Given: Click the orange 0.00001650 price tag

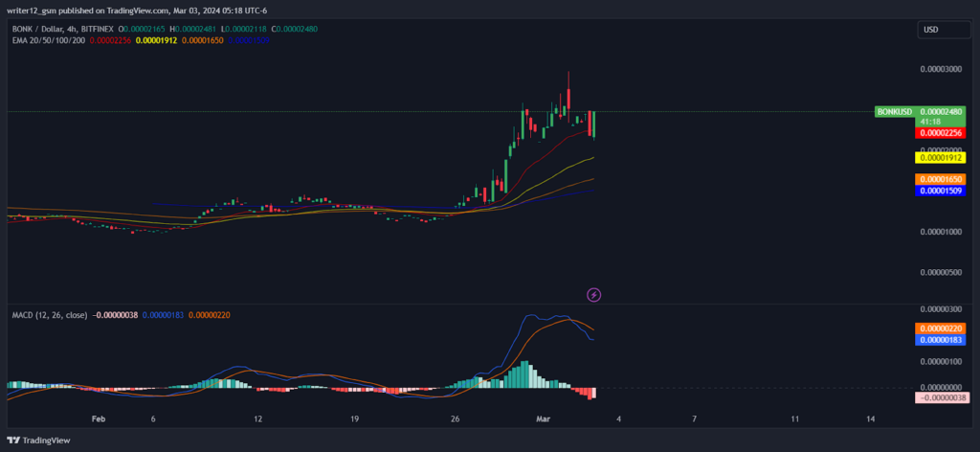Looking at the screenshot, I should pos(941,179).
